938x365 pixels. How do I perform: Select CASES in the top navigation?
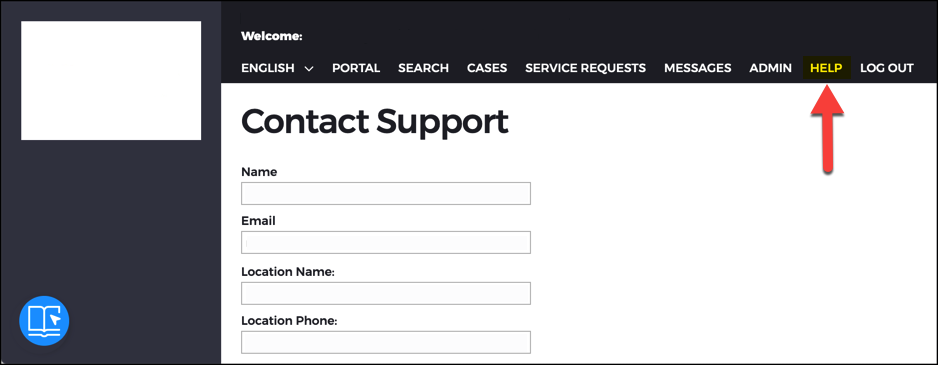[487, 68]
